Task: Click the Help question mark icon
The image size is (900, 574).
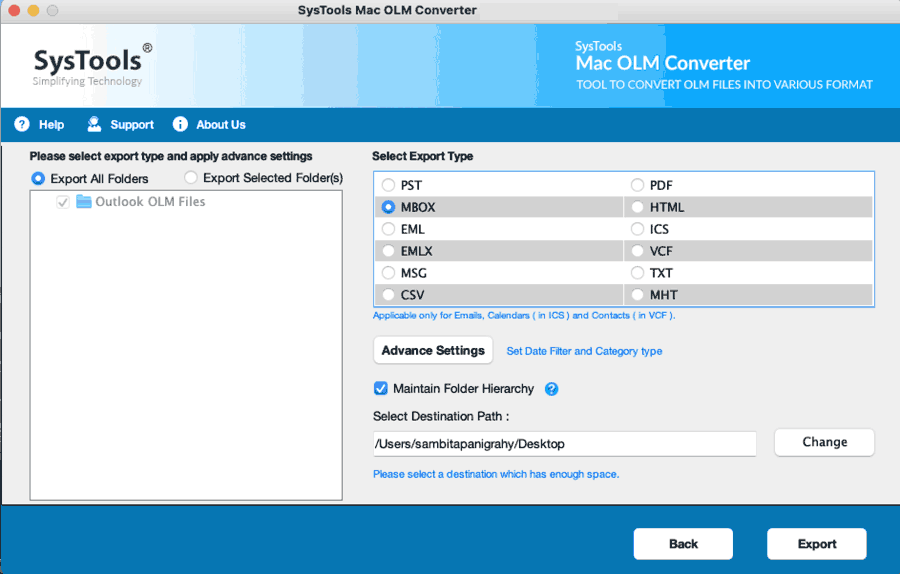Action: [22, 124]
